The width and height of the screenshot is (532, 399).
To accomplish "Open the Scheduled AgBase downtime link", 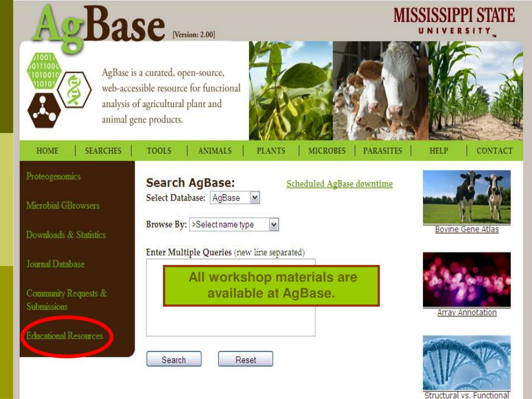I will (339, 184).
